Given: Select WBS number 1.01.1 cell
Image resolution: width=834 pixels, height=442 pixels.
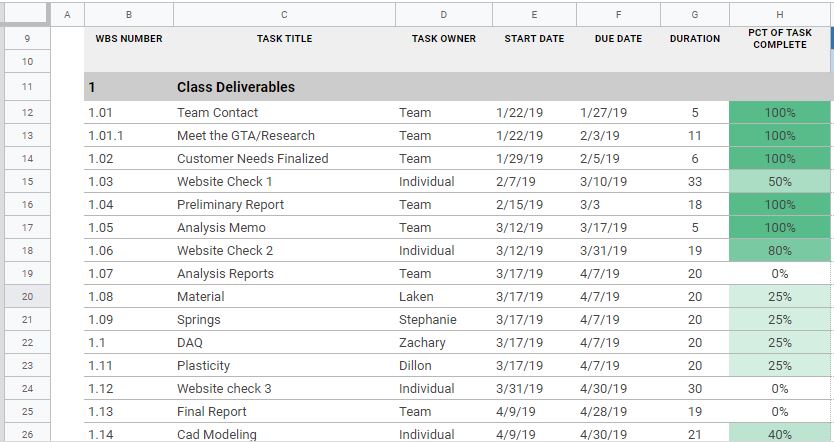Looking at the screenshot, I should [x=129, y=136].
